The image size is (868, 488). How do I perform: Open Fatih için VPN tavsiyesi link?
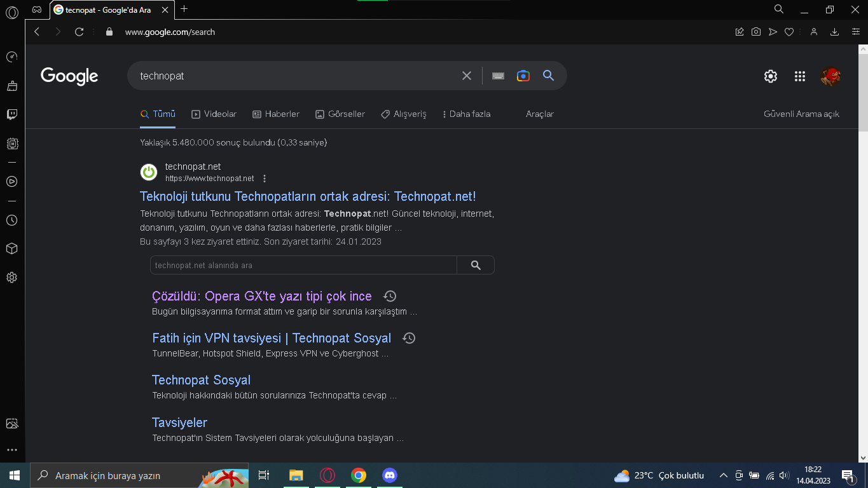tap(272, 338)
